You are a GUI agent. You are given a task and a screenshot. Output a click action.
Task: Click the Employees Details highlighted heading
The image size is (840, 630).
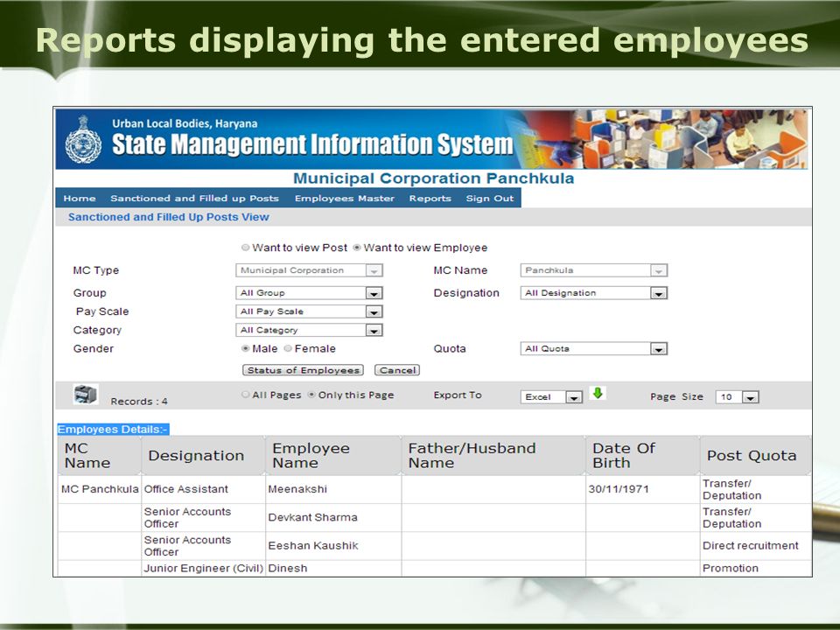113,429
